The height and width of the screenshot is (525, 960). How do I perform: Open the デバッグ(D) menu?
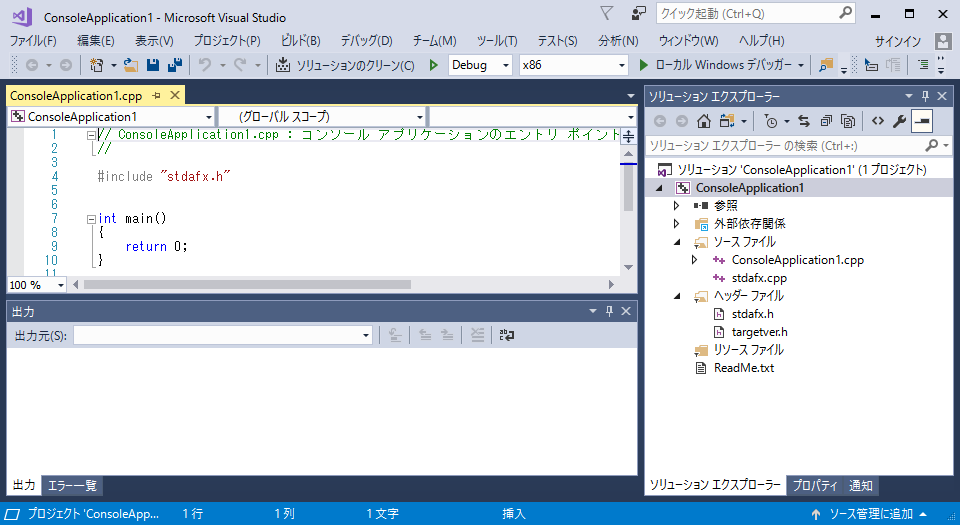pos(366,40)
